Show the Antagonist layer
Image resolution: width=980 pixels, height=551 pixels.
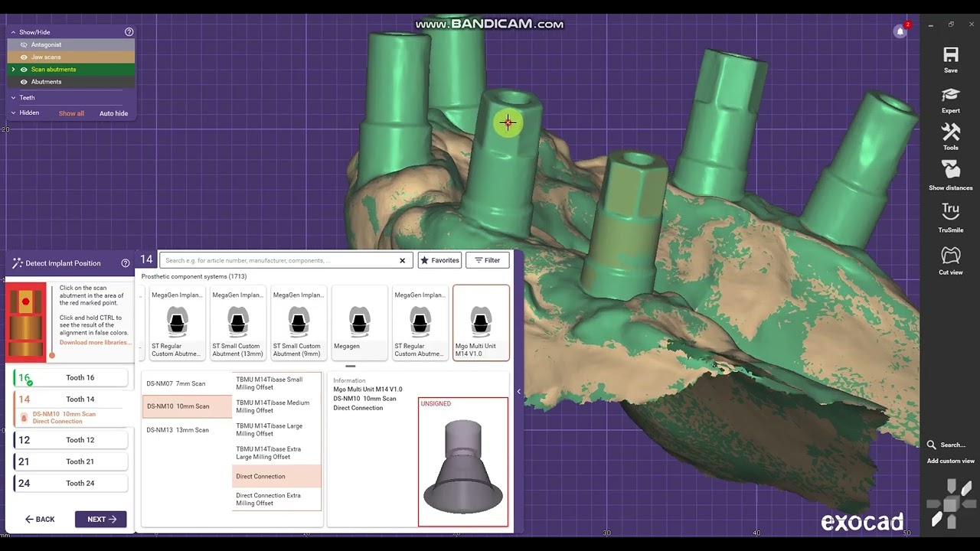(24, 45)
